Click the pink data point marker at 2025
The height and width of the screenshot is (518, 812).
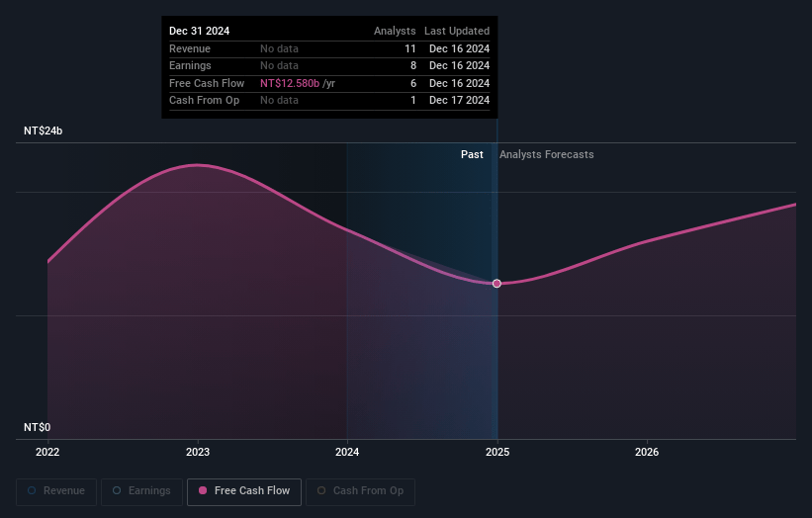496,283
